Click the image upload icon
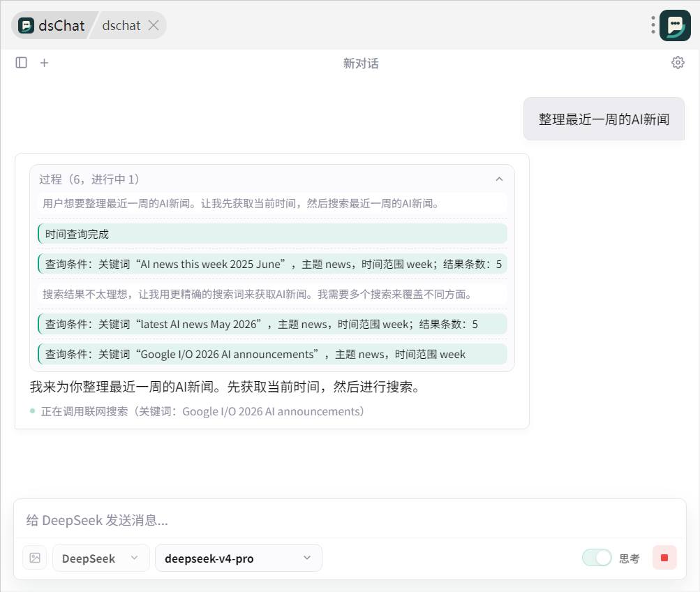Image resolution: width=700 pixels, height=592 pixels. tap(35, 558)
